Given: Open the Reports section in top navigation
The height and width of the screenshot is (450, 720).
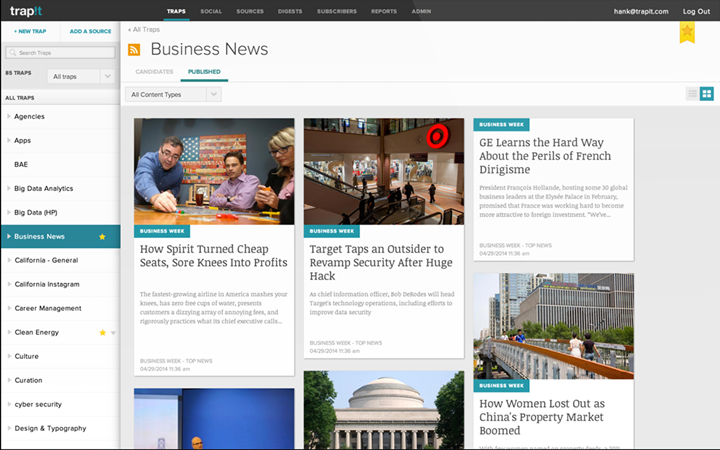Looking at the screenshot, I should click(x=384, y=11).
